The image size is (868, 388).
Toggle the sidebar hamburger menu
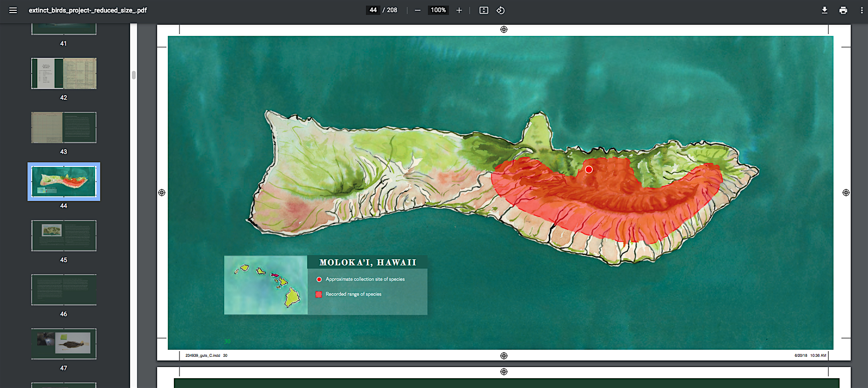[13, 10]
